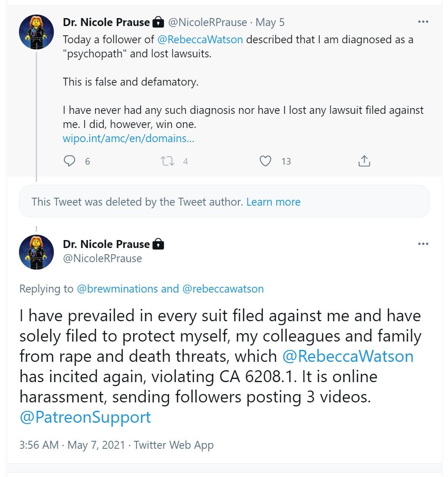Viewport: 448px width, 477px height.
Task: Click the @RebeccaWatson mention in the first tweet
Action: coord(200,39)
